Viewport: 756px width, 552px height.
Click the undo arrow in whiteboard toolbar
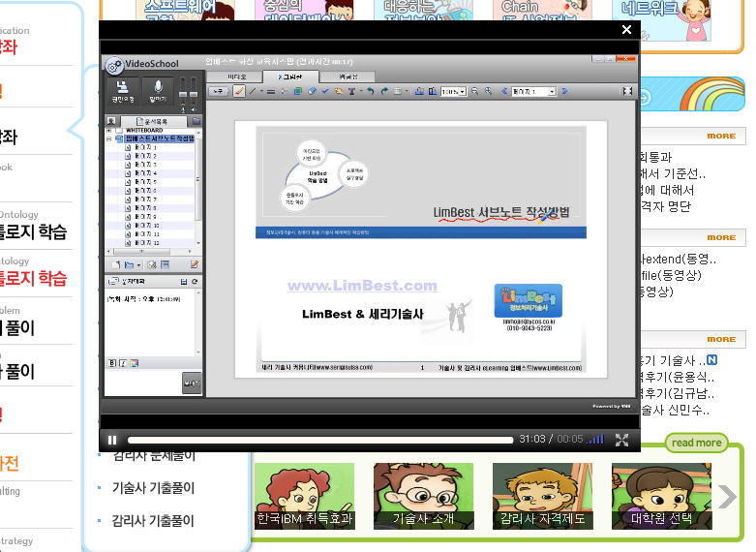point(371,91)
